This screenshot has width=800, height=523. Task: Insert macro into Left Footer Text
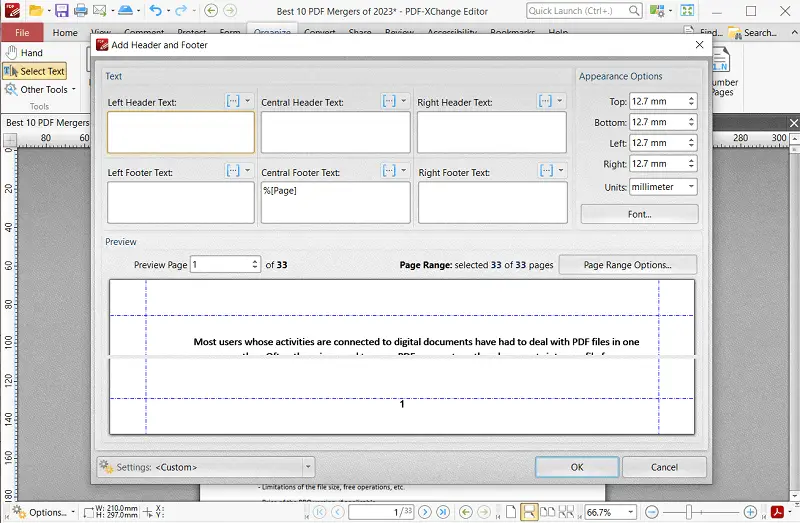click(233, 170)
